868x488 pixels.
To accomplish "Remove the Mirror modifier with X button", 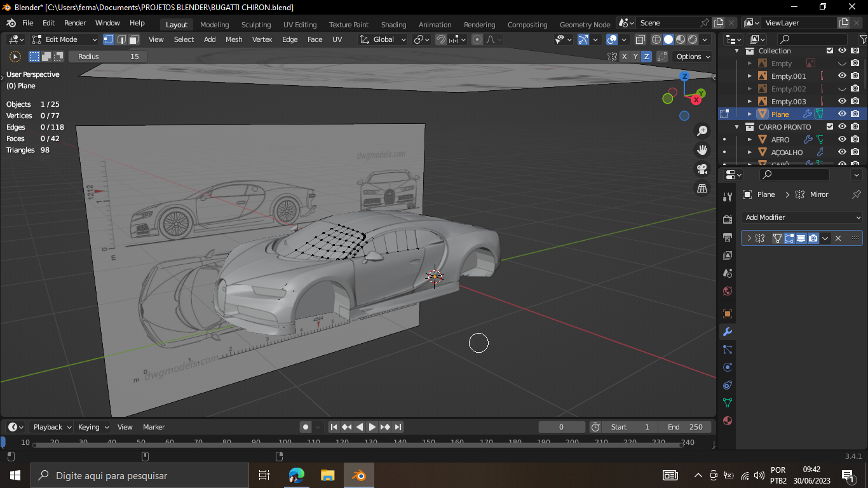I will (x=838, y=238).
